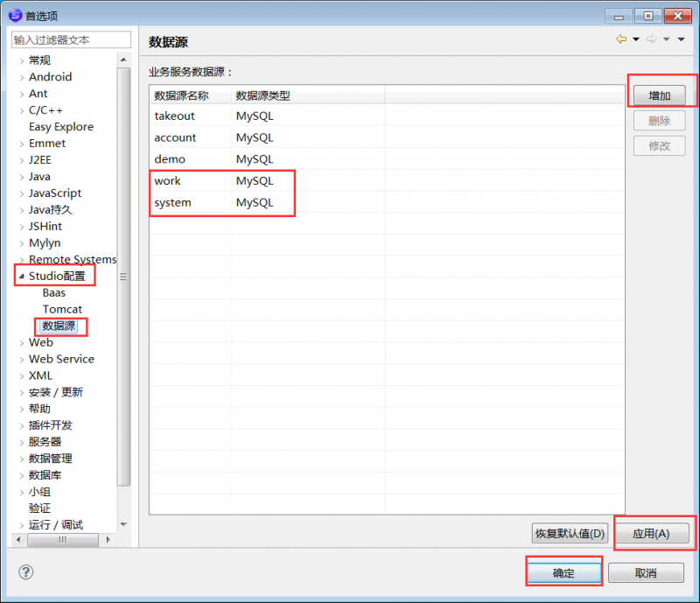Screen dimensions: 700x603
Task: Click the help question mark icon
Action: point(26,571)
